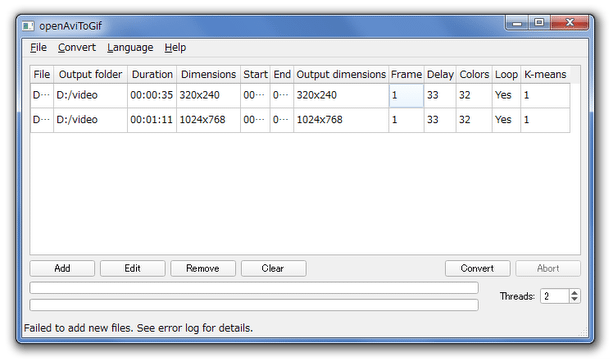Click the File cell in 00:00:35 row
Screen dimensions: 613x362
point(41,95)
